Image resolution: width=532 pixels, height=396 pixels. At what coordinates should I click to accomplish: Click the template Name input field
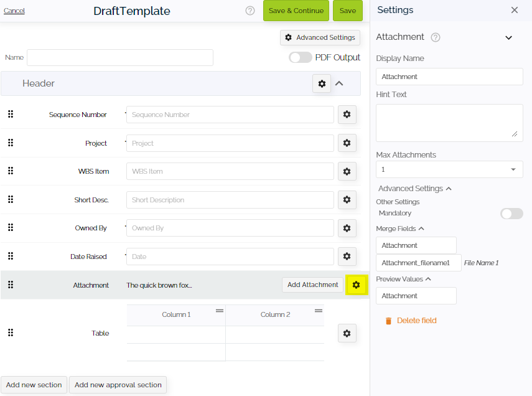coord(120,58)
